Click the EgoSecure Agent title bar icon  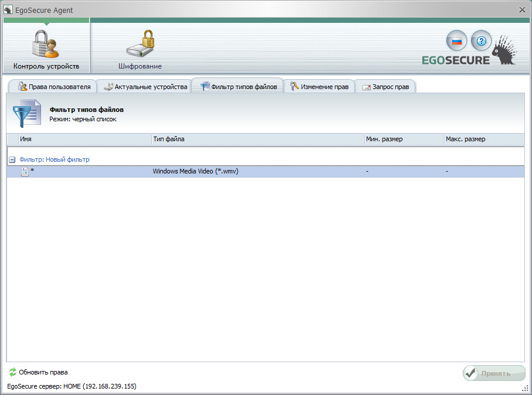coord(8,10)
